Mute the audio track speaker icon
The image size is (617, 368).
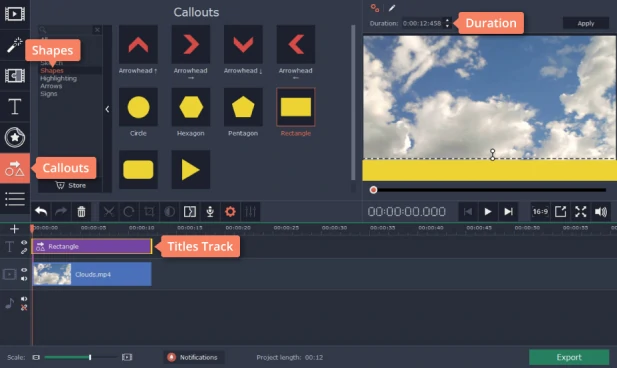(24, 299)
